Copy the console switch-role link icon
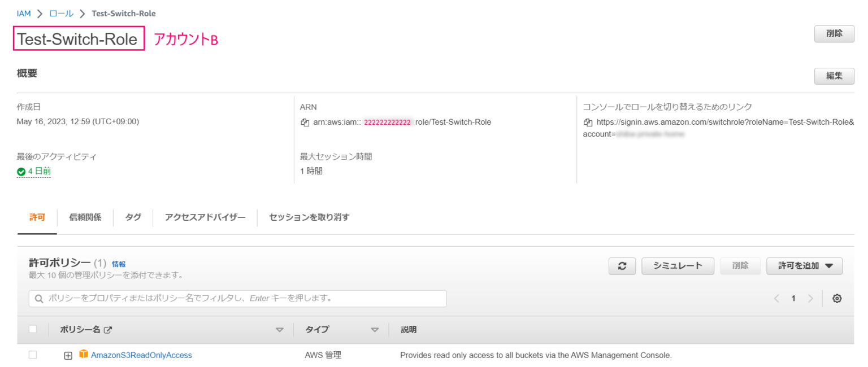The width and height of the screenshot is (868, 367). 588,122
